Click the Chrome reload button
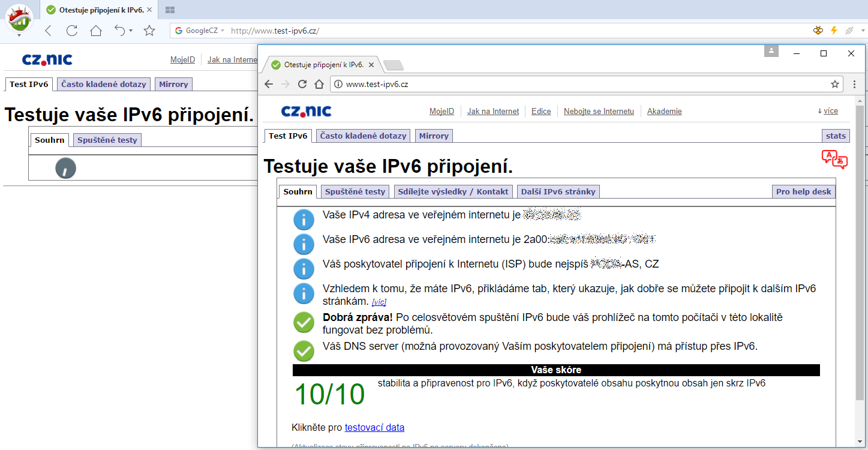Image resolution: width=868 pixels, height=450 pixels. click(x=302, y=84)
